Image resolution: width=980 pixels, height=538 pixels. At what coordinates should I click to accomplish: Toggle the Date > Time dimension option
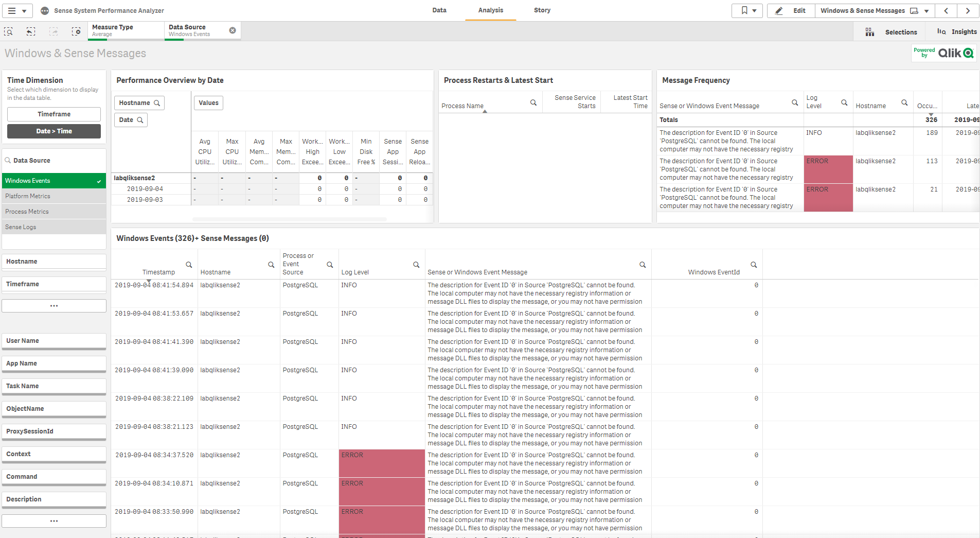(x=54, y=131)
